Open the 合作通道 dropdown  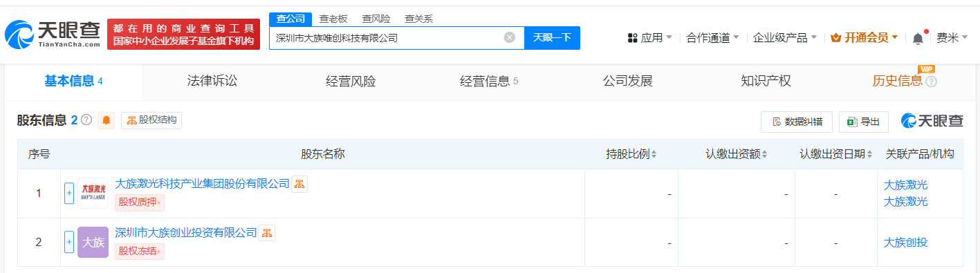pyautogui.click(x=712, y=38)
